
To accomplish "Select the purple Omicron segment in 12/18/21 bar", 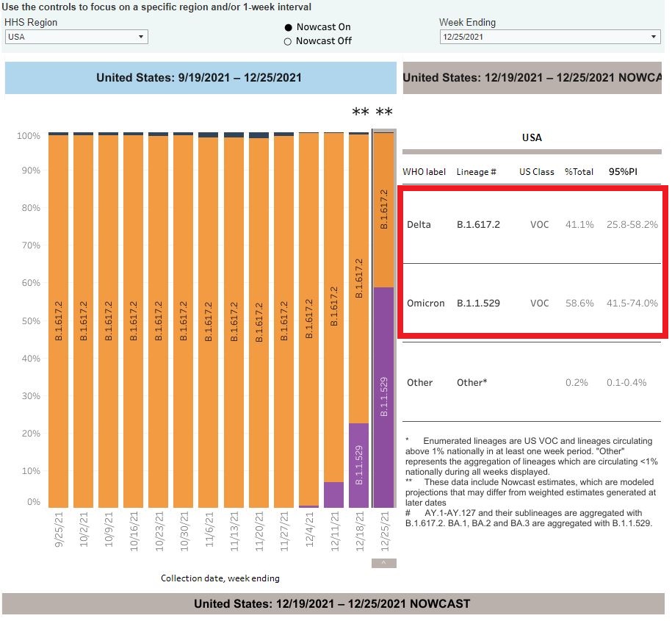I will point(358,464).
